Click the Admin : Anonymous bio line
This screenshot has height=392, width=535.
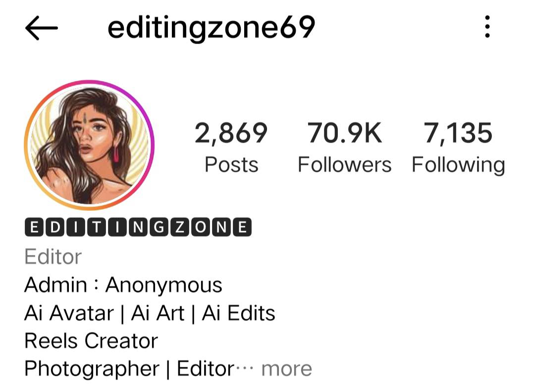tap(123, 285)
